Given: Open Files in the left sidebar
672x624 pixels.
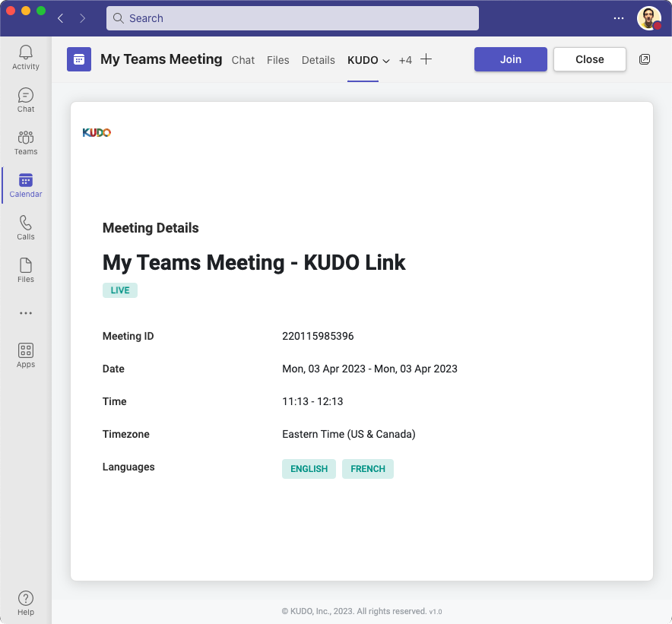Looking at the screenshot, I should tap(26, 271).
